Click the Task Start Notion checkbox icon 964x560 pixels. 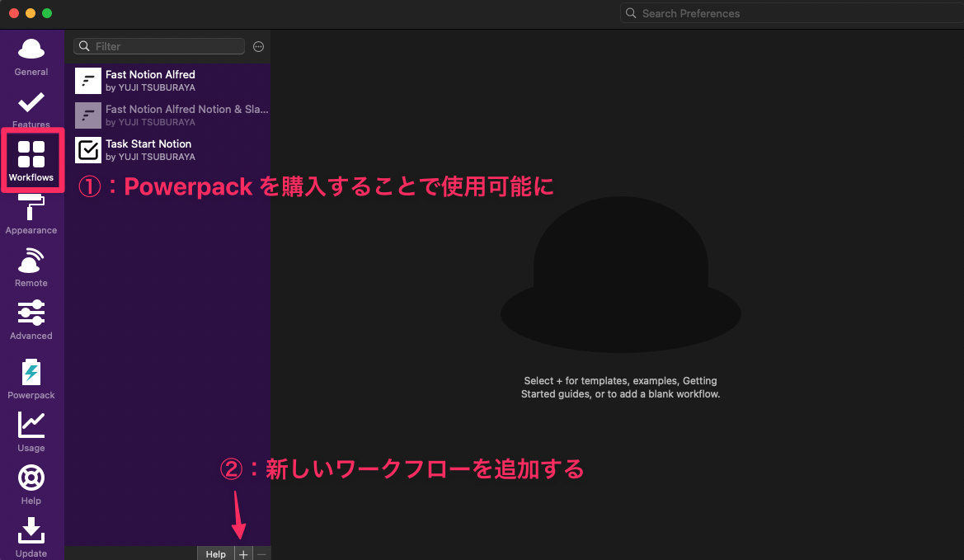click(88, 150)
